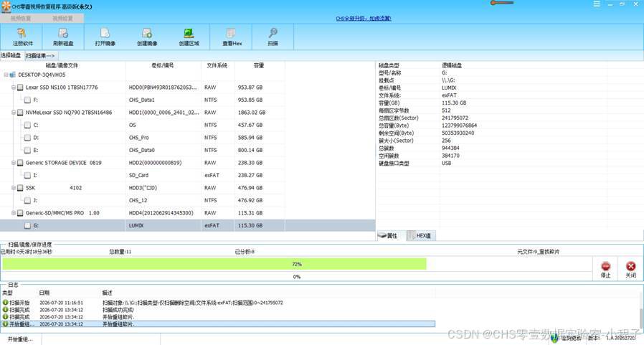This screenshot has height=345, width=644.
Task: Click the CHS_12 volume label
Action: pyautogui.click(x=138, y=200)
